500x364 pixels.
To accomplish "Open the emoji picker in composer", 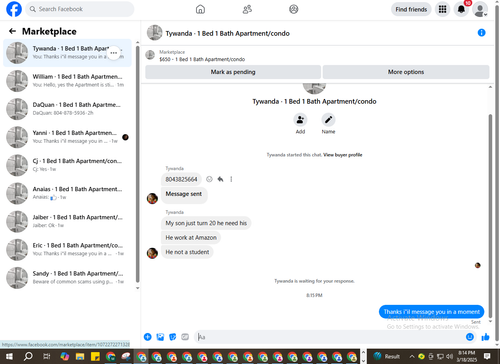I will pyautogui.click(x=470, y=337).
